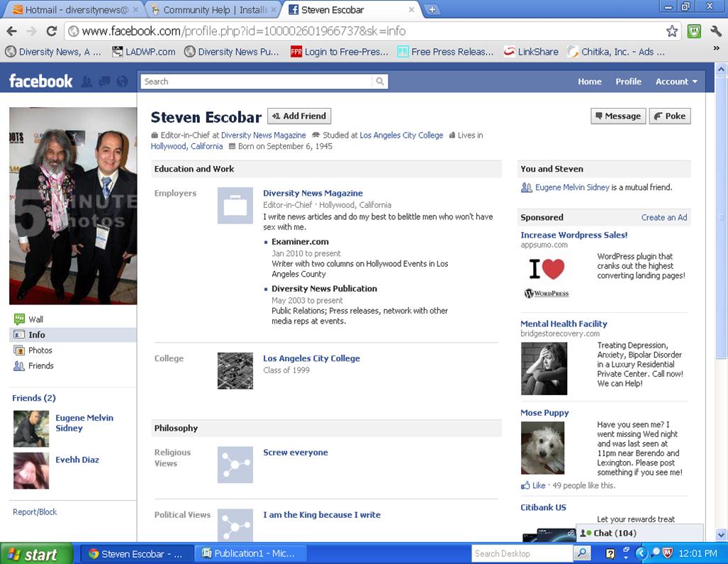Click the Mose Puppy ad photo
The image size is (728, 564).
[x=543, y=448]
